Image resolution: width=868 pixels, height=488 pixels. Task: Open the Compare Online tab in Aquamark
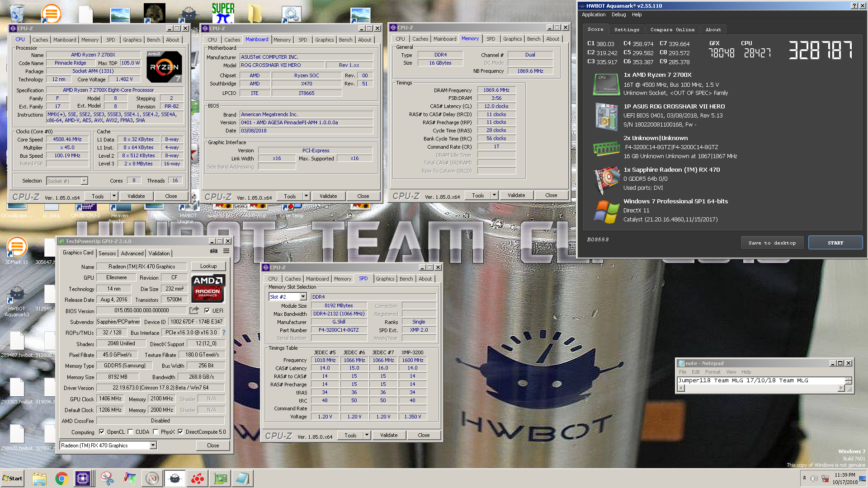pyautogui.click(x=672, y=29)
